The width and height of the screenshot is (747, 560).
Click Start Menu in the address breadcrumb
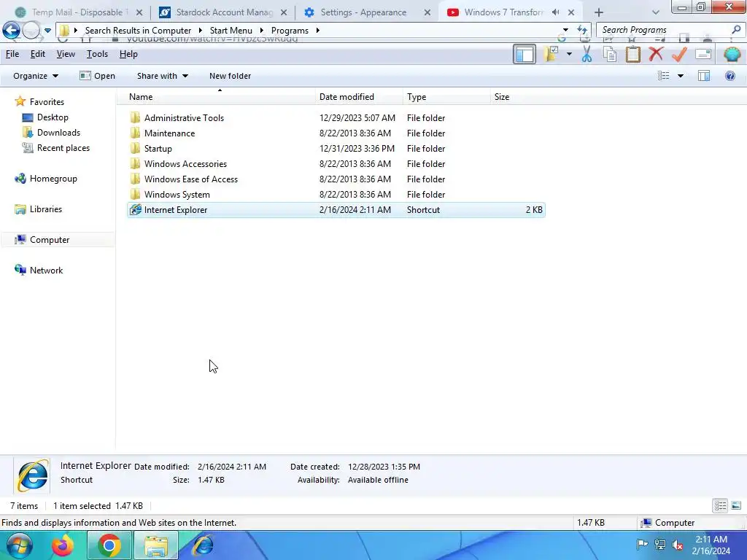tap(231, 31)
